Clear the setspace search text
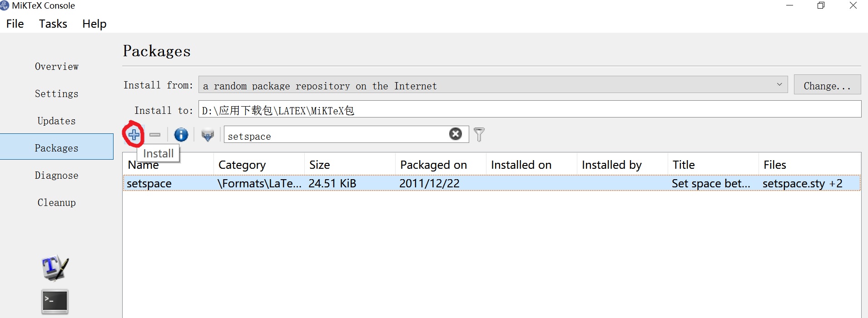Screen dimensions: 868x318 pyautogui.click(x=456, y=134)
